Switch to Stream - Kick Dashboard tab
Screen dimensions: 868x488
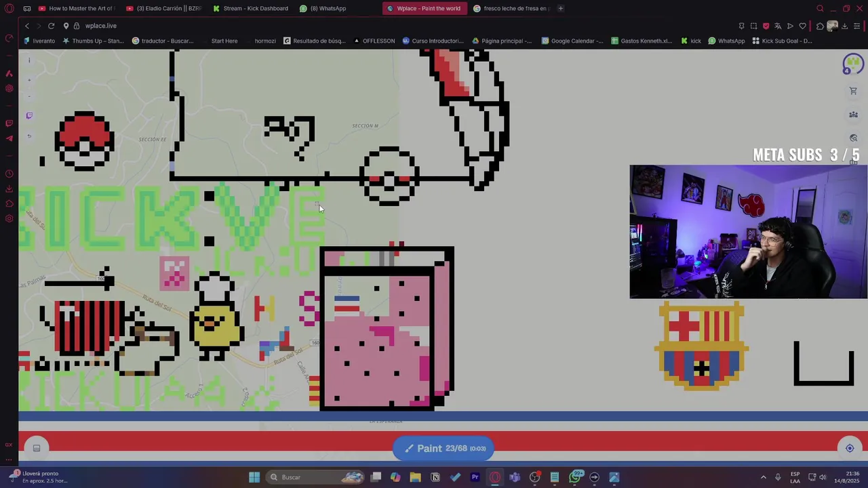point(250,8)
